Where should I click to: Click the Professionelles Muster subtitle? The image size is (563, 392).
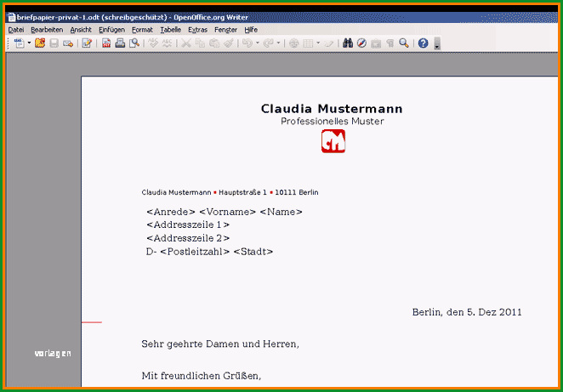tap(333, 122)
